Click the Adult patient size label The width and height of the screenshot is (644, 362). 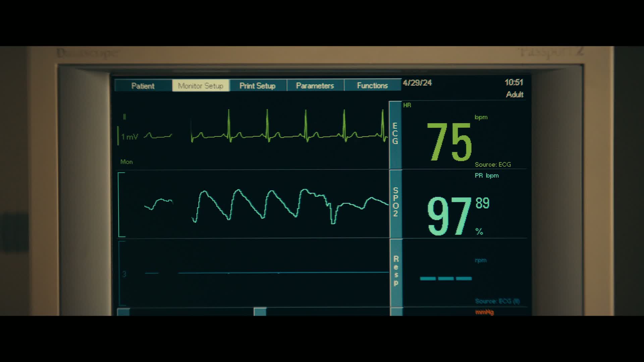pyautogui.click(x=515, y=95)
